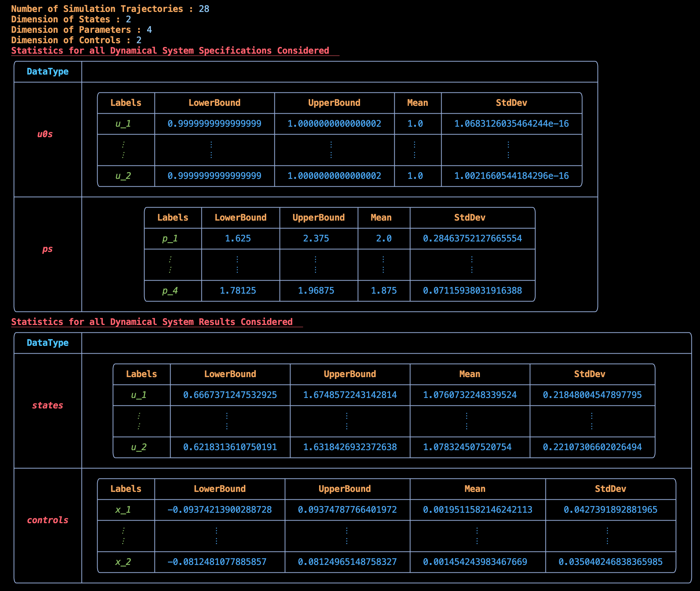This screenshot has width=700, height=591.
Task: Click the Number of Simulation Trajectories line
Action: click(x=110, y=9)
